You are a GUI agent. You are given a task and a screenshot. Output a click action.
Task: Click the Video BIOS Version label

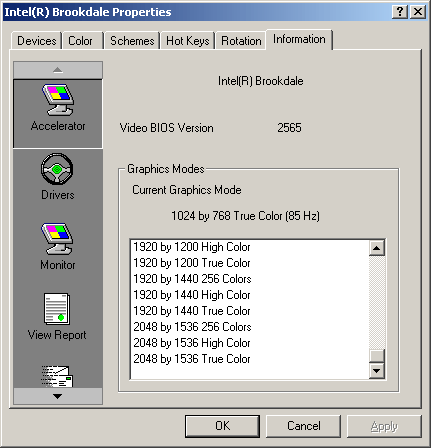pos(166,128)
